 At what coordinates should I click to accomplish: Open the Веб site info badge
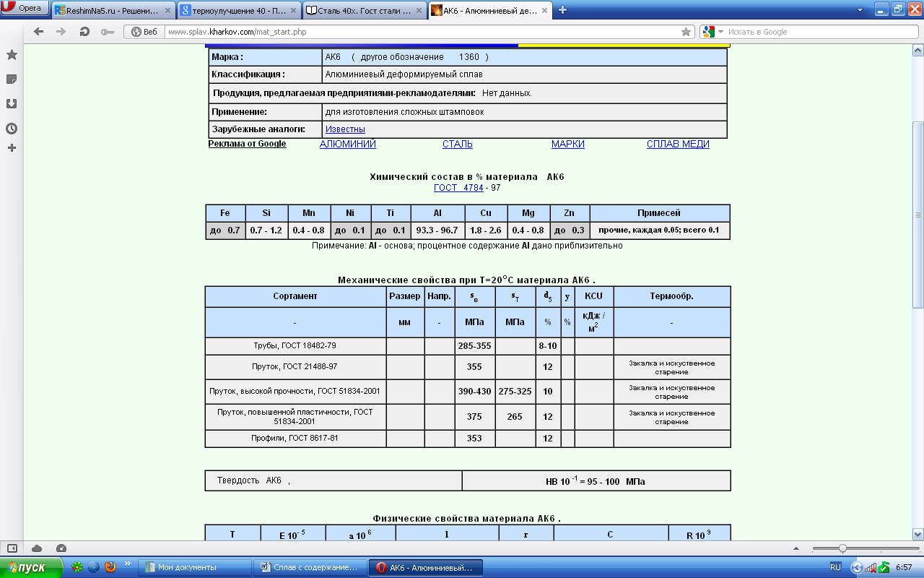[x=144, y=32]
